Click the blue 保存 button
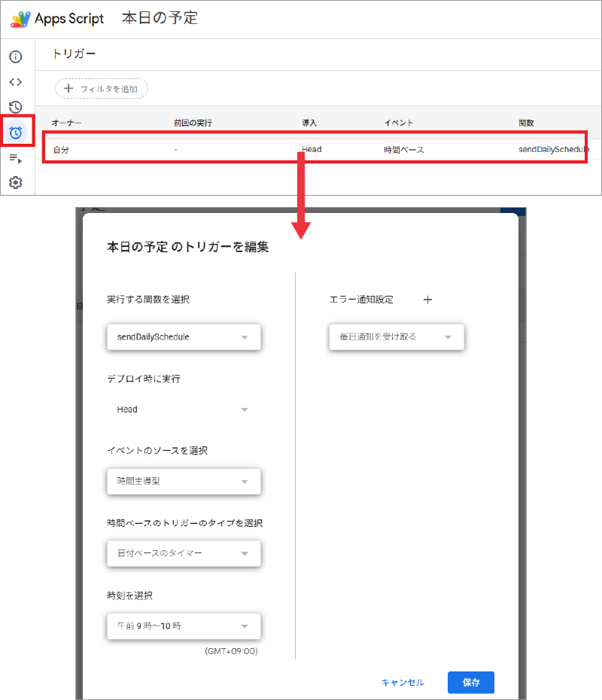602x700 pixels. [x=471, y=682]
